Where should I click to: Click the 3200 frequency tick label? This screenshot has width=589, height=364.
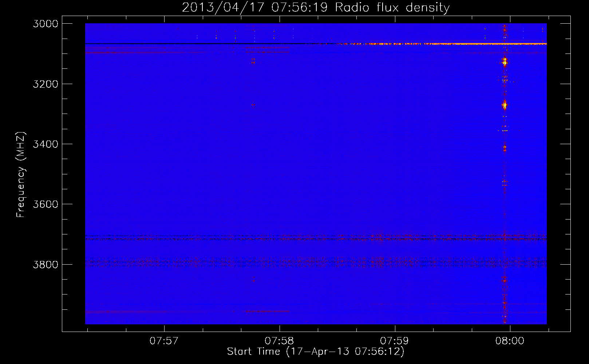[46, 84]
